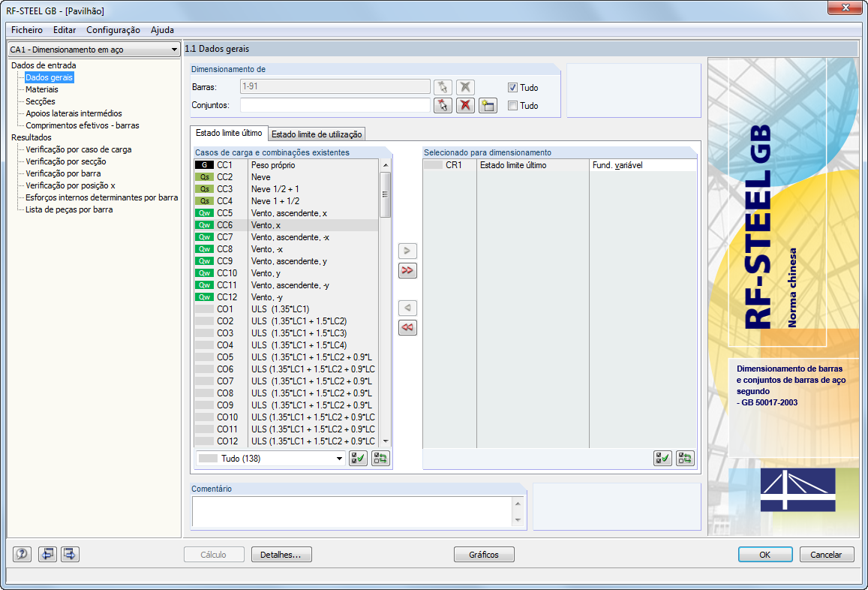Select load case CC3 Neve 1/2 + 1
The width and height of the screenshot is (868, 590).
[x=286, y=189]
